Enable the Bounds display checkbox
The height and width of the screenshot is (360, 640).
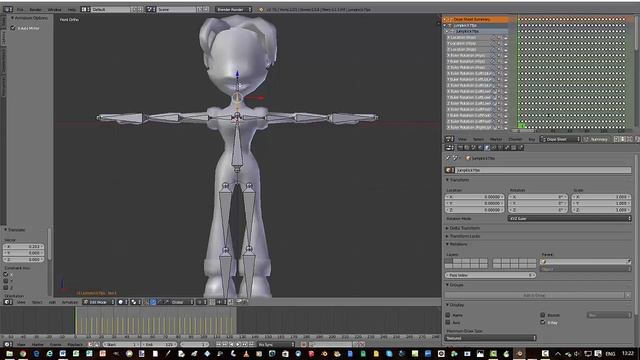click(x=542, y=315)
